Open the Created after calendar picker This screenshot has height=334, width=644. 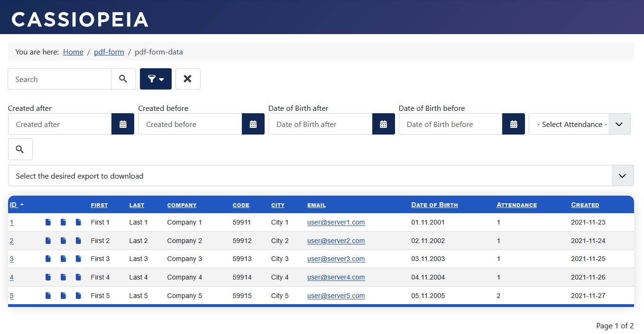pyautogui.click(x=123, y=124)
